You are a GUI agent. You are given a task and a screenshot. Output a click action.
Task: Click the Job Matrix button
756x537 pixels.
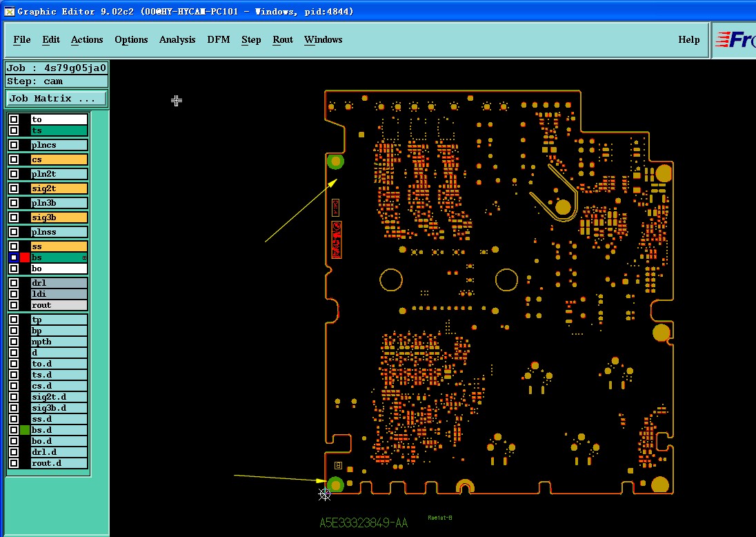[x=57, y=99]
